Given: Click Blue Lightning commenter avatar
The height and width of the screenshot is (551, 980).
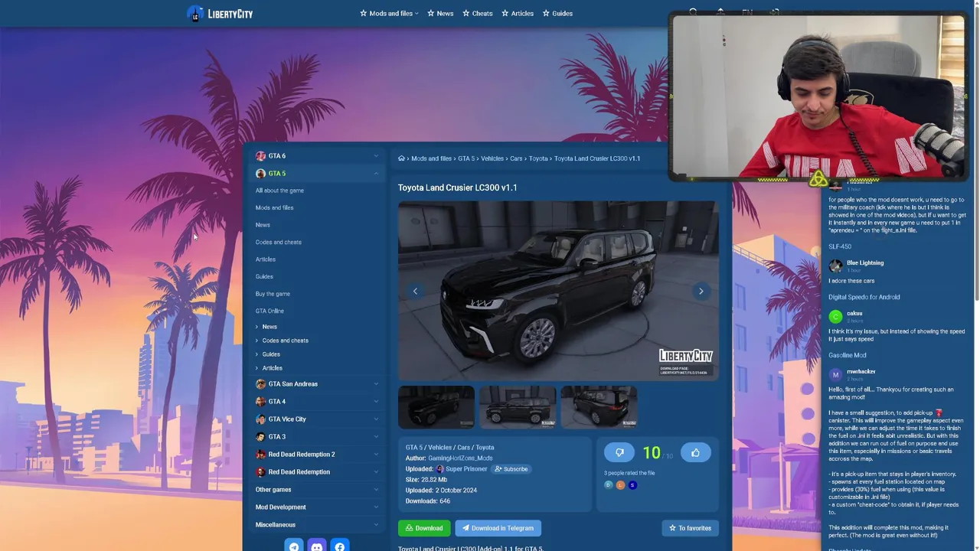Looking at the screenshot, I should [835, 266].
